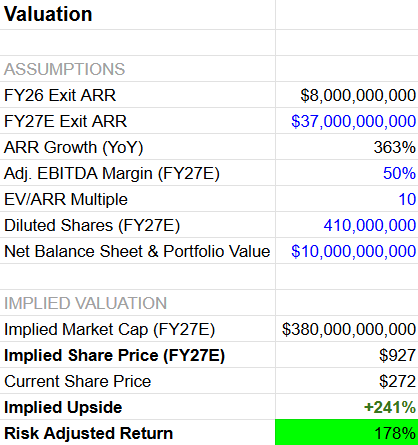Screen dimensions: 418x445
Task: Select FY27E Exit ARR value $37,000,000,000
Action: (x=347, y=121)
